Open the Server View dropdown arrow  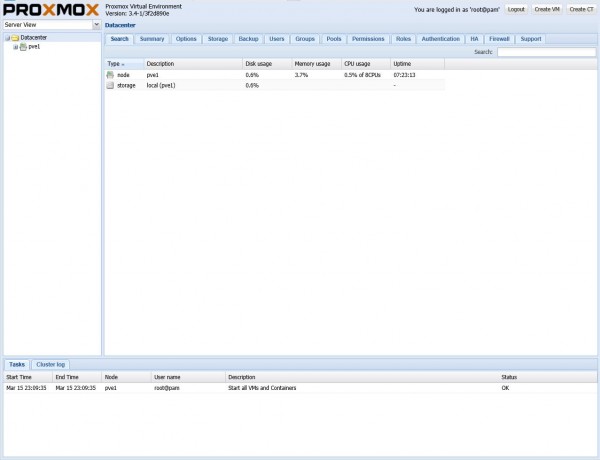pyautogui.click(x=96, y=24)
